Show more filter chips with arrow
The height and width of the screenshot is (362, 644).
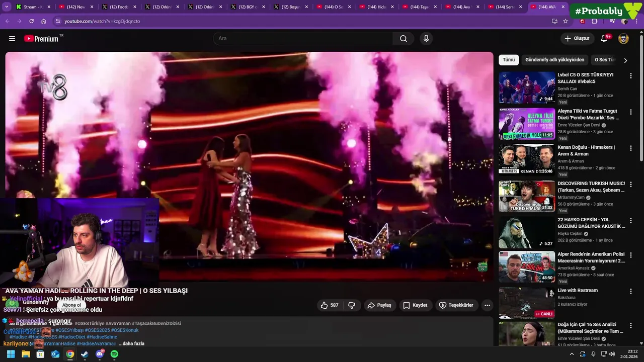click(625, 60)
